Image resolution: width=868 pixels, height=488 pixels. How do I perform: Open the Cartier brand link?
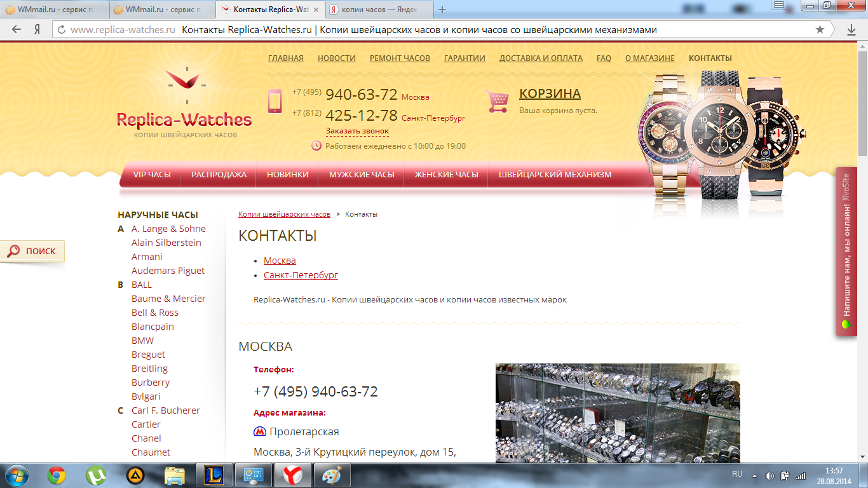tap(146, 424)
